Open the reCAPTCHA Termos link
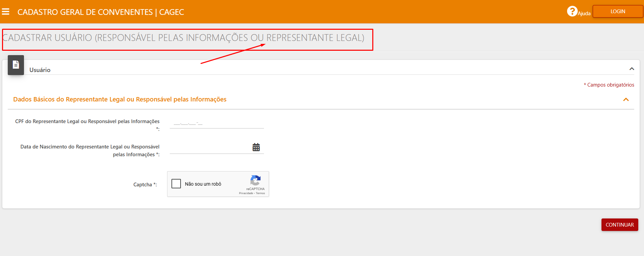 click(260, 193)
